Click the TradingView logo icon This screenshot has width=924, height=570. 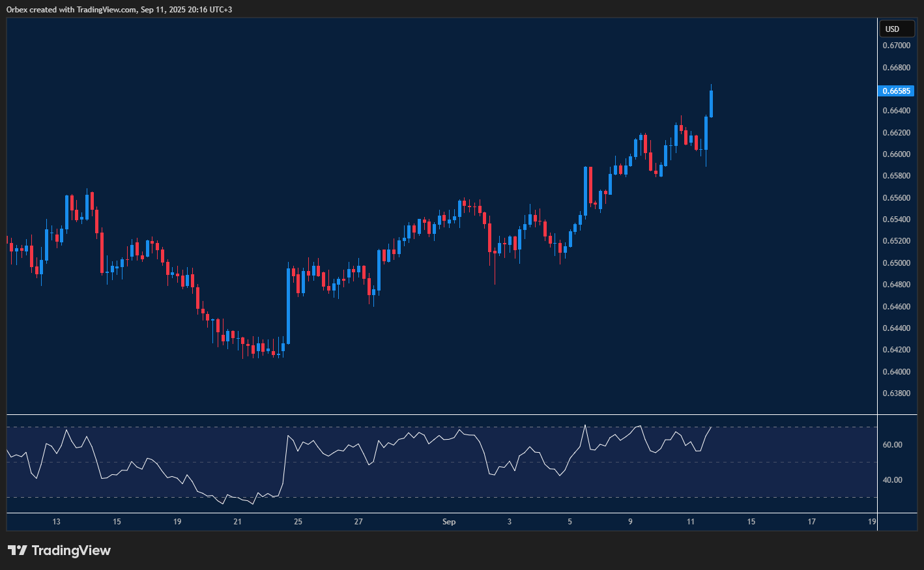point(18,550)
